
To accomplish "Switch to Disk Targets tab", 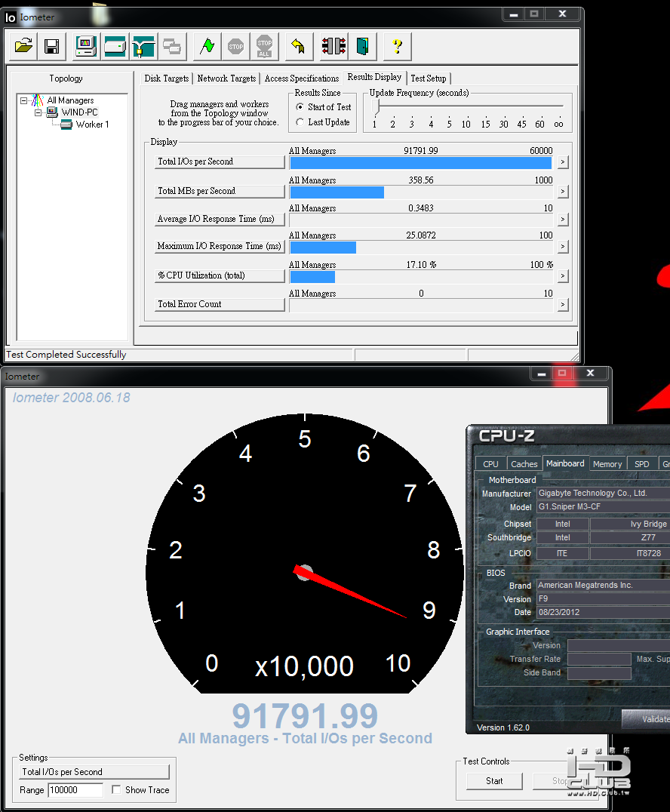I will (x=166, y=78).
